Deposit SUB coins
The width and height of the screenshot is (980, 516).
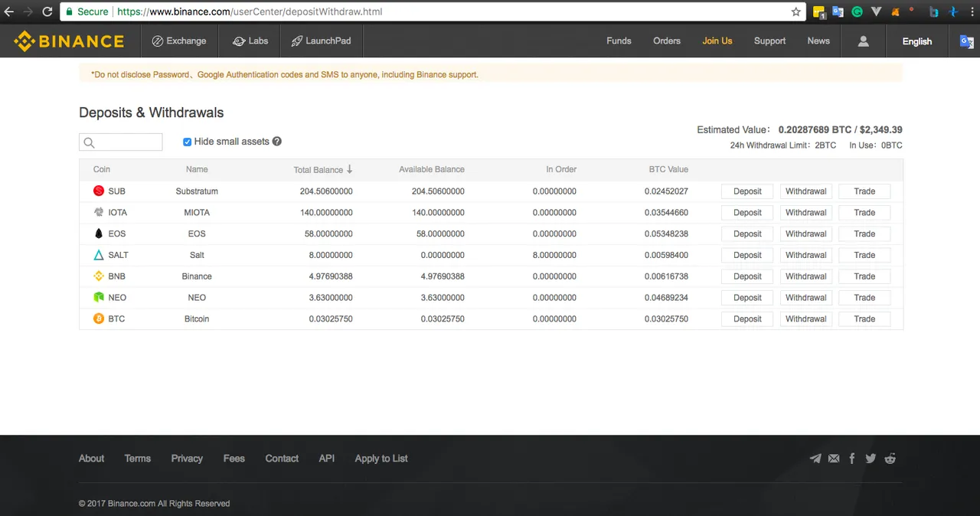pos(747,191)
